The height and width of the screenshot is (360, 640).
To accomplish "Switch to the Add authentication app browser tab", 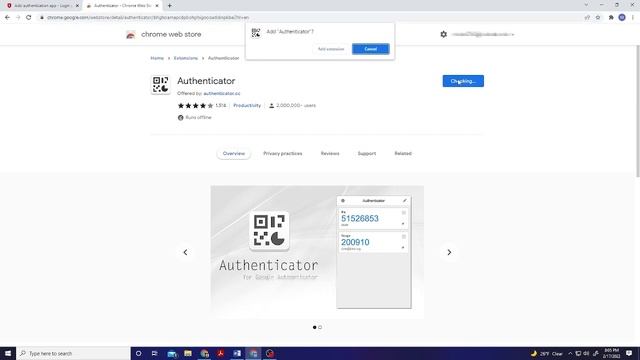I will point(41,6).
